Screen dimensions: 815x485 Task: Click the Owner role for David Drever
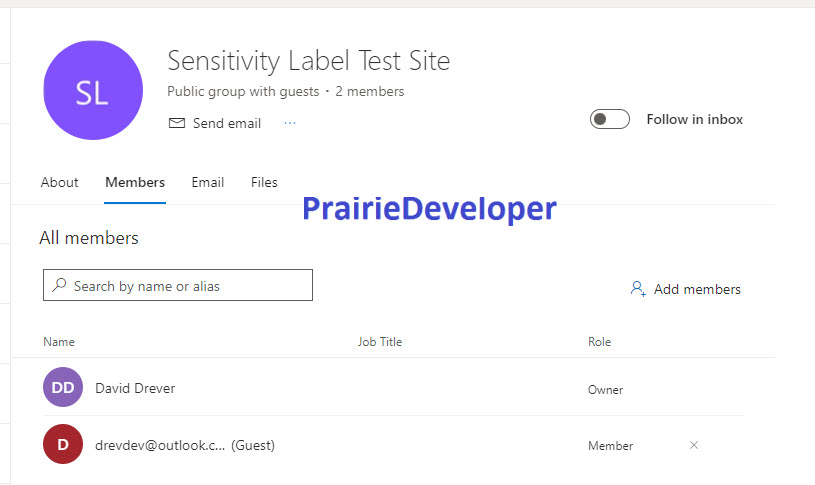[606, 390]
